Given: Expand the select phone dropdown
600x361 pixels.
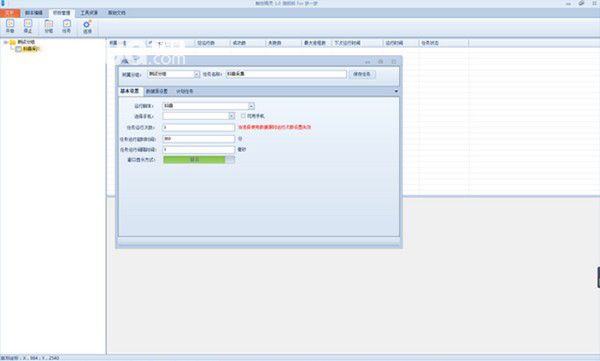Looking at the screenshot, I should click(232, 116).
